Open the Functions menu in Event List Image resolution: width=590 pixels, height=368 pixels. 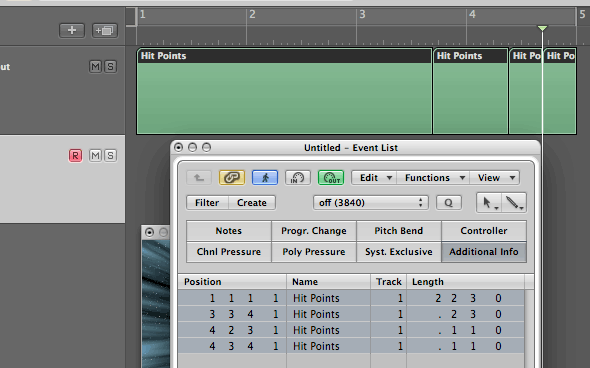433,178
